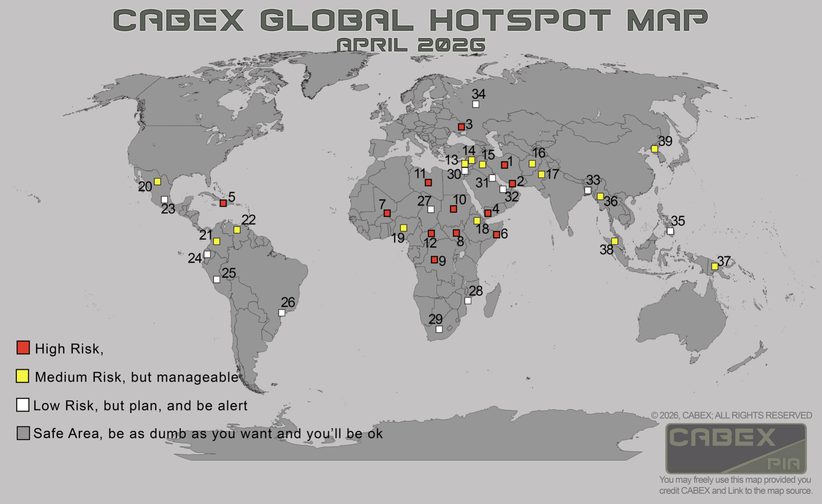Click the red hotspot marker numbered 3
The height and width of the screenshot is (504, 822).
(x=461, y=127)
